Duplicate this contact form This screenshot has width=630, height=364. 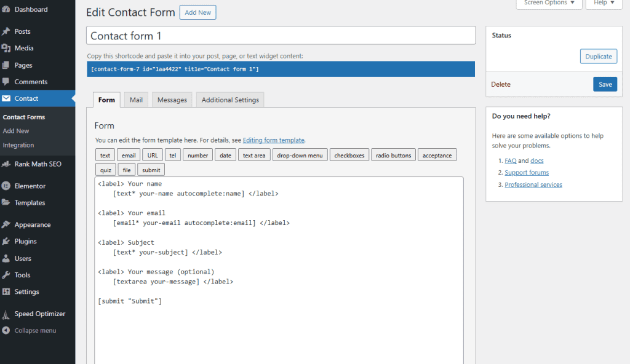(598, 56)
